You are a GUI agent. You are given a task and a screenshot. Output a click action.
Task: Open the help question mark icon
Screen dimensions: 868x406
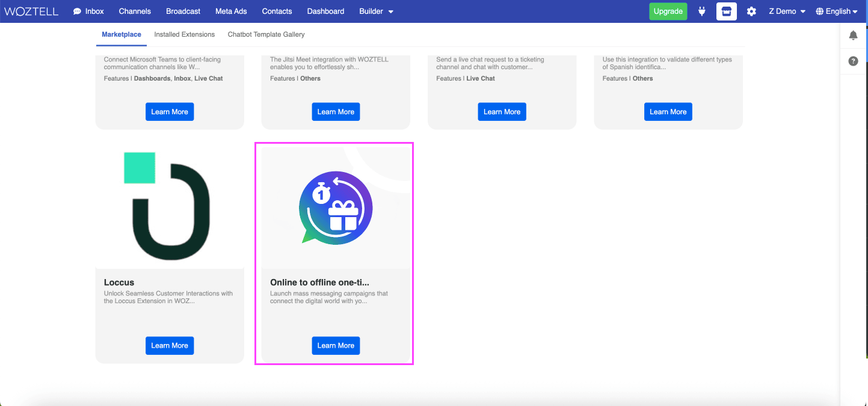coord(853,61)
